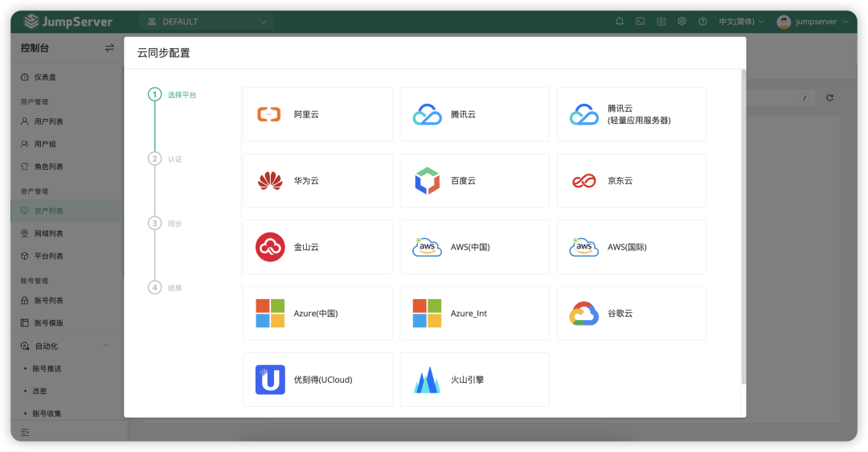Pick the 金山云 platform icon
868x452 pixels.
click(x=270, y=247)
